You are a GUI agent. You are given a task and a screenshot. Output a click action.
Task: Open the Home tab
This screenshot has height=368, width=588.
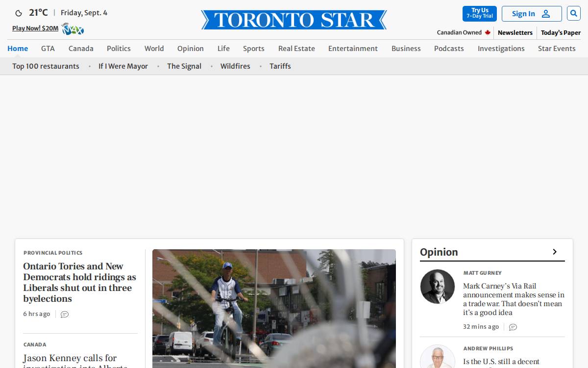tap(18, 49)
